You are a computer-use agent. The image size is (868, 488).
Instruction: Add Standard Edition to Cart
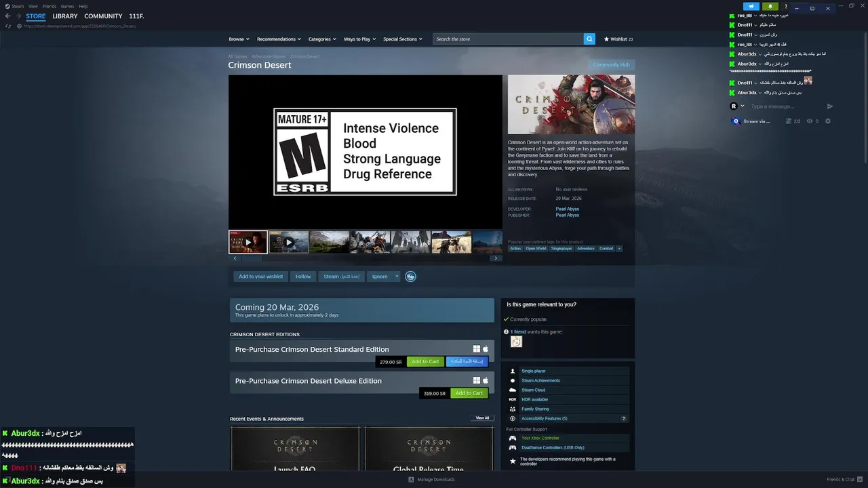coord(425,362)
